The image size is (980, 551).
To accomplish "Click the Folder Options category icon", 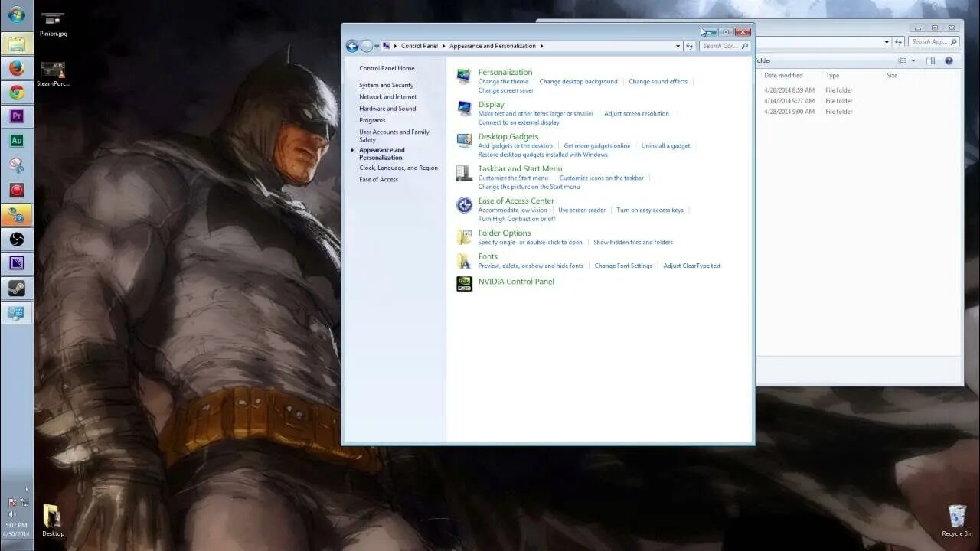I will [464, 236].
